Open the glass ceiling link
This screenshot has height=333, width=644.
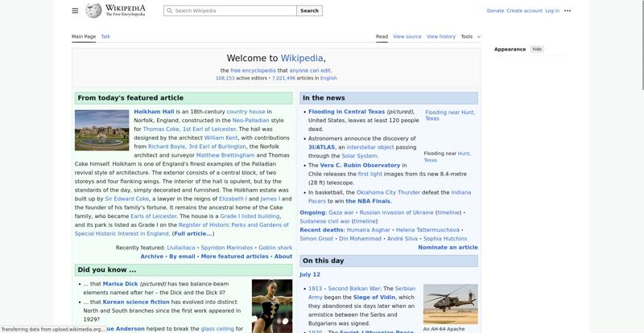(x=217, y=329)
